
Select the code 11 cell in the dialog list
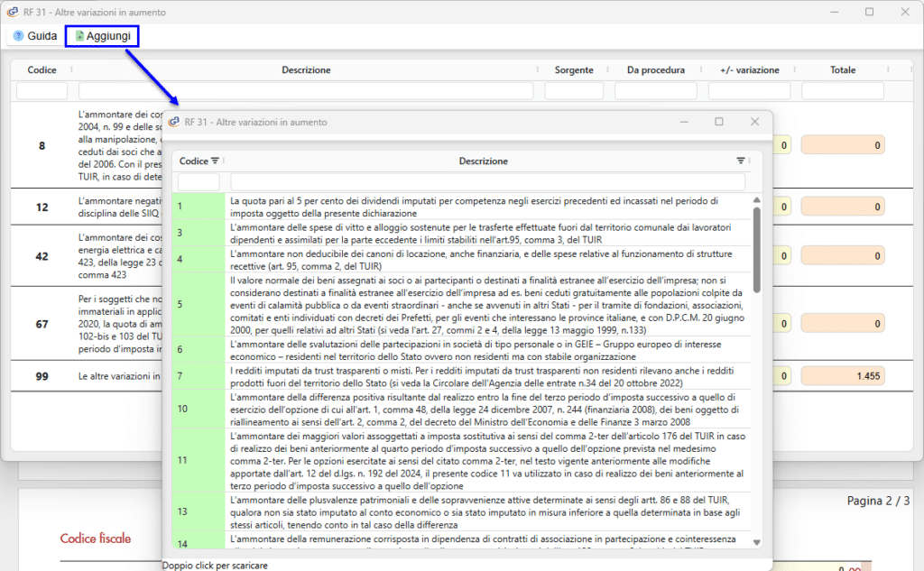click(199, 460)
